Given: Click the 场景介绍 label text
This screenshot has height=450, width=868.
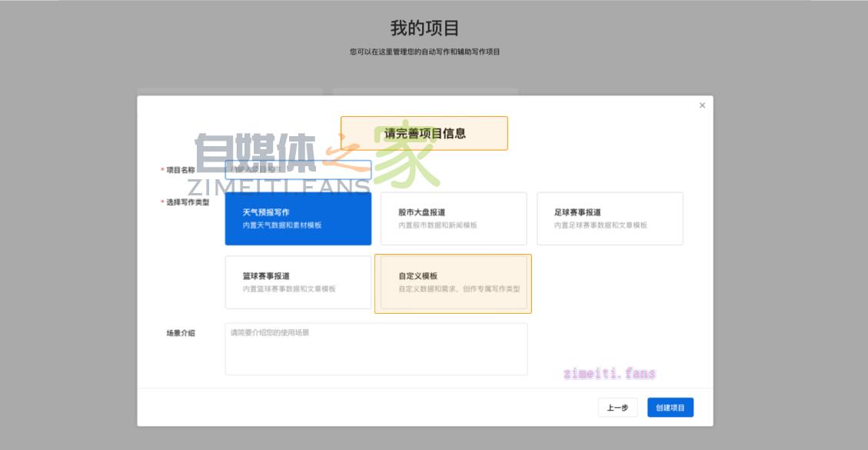Looking at the screenshot, I should 181,333.
